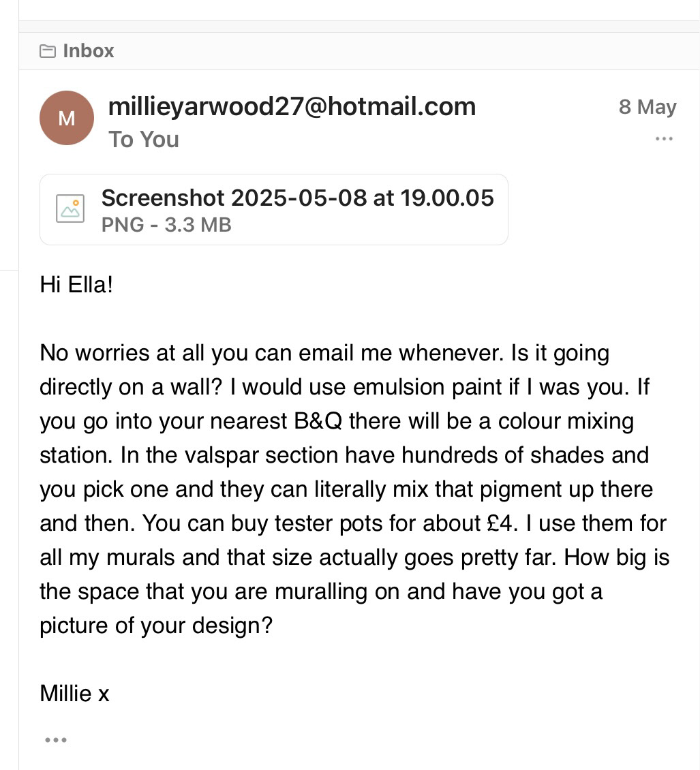
Task: Click the Inbox folder icon
Action: (48, 51)
